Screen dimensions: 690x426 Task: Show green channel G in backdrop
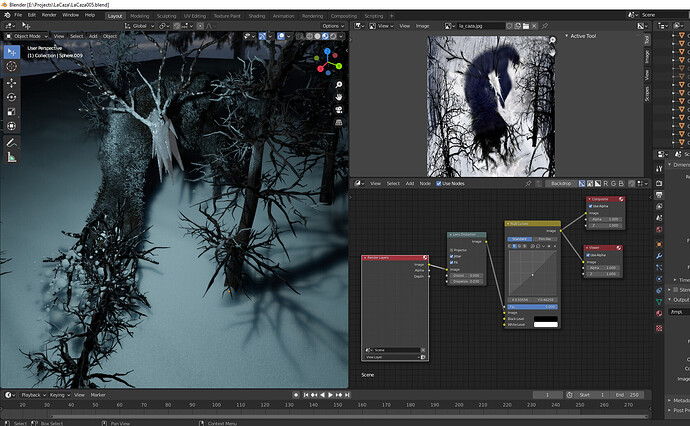point(613,184)
